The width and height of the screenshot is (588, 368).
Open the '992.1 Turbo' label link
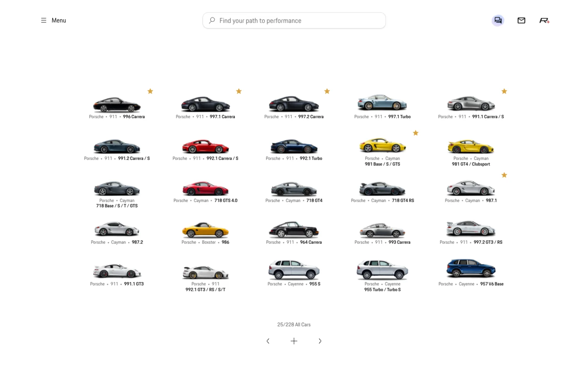pos(311,159)
